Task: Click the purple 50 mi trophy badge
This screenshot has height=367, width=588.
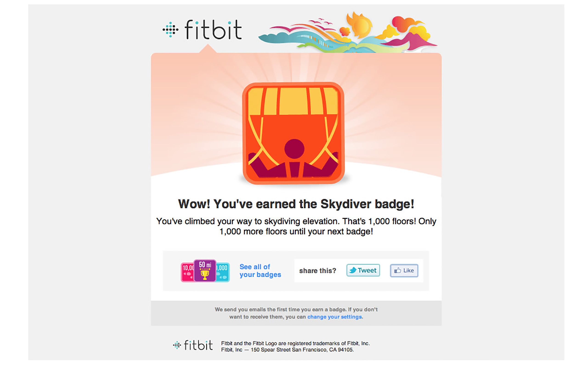Action: click(205, 270)
